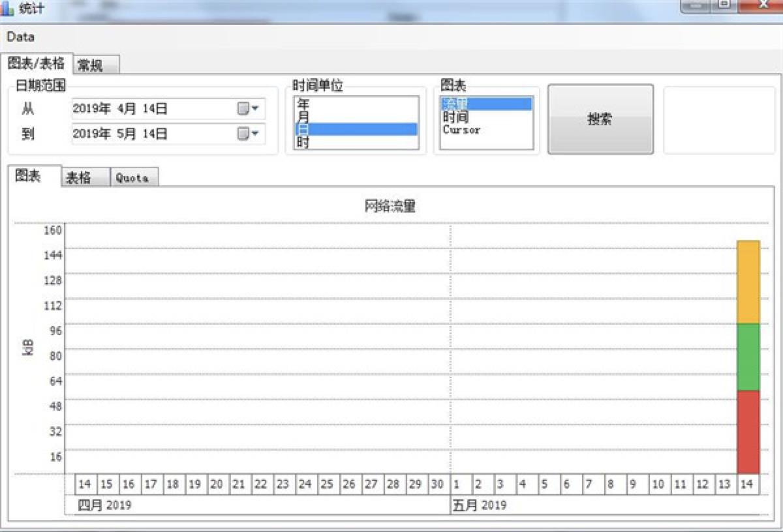Open the dropdown arrow for the 从 date
The image size is (783, 532).
(255, 109)
